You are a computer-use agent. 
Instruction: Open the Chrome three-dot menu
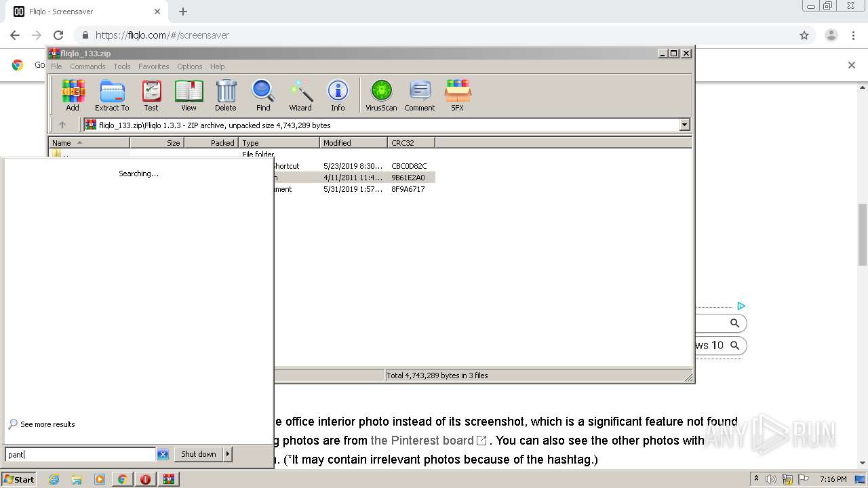pyautogui.click(x=854, y=35)
